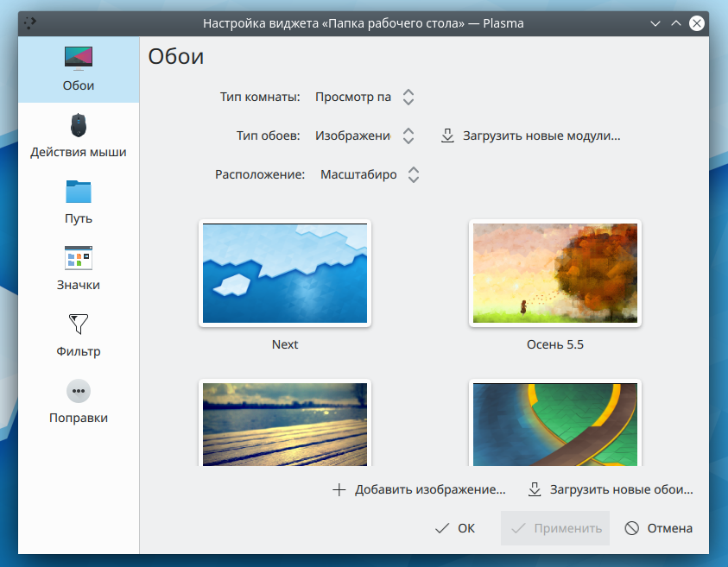Screen dimensions: 728x567
Task: Click the checkmark icon on the OK button
Action: [442, 528]
